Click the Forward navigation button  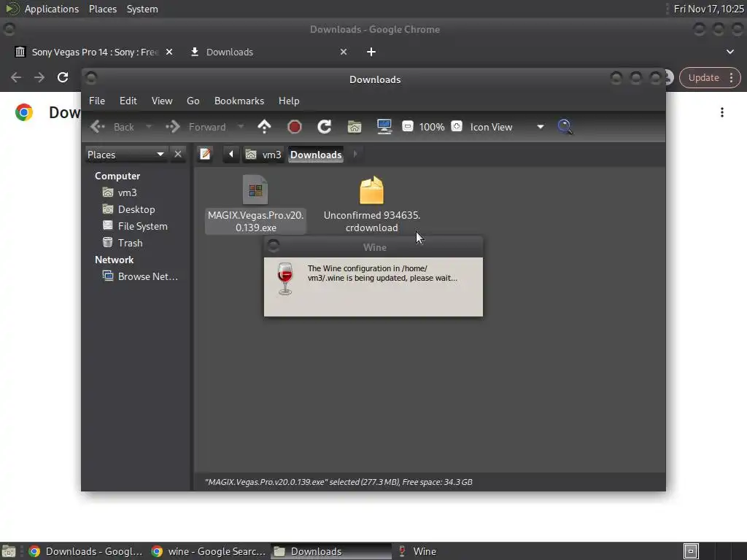coord(196,127)
